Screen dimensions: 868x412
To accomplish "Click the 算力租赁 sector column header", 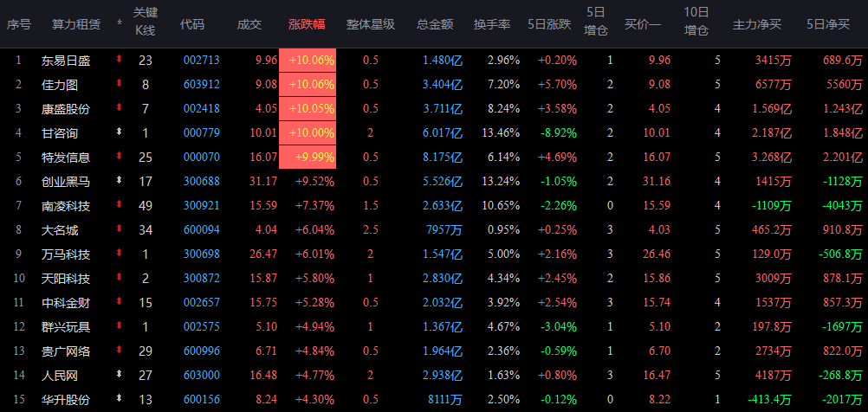I will click(x=76, y=24).
